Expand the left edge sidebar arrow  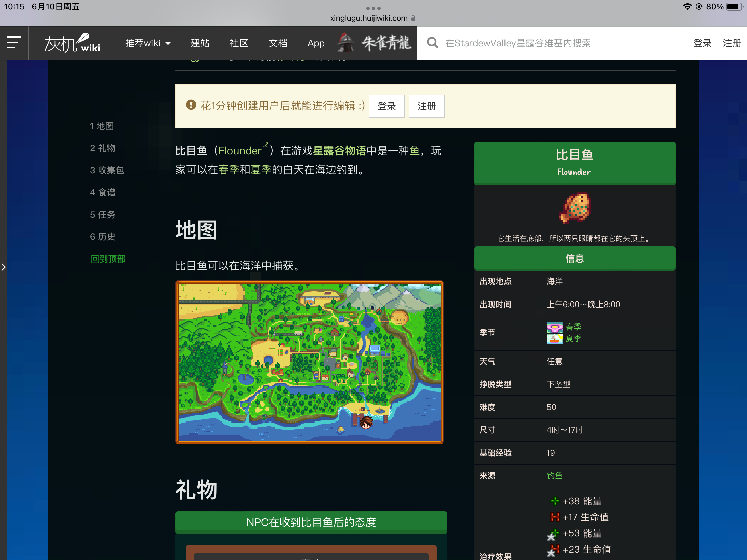[3, 267]
